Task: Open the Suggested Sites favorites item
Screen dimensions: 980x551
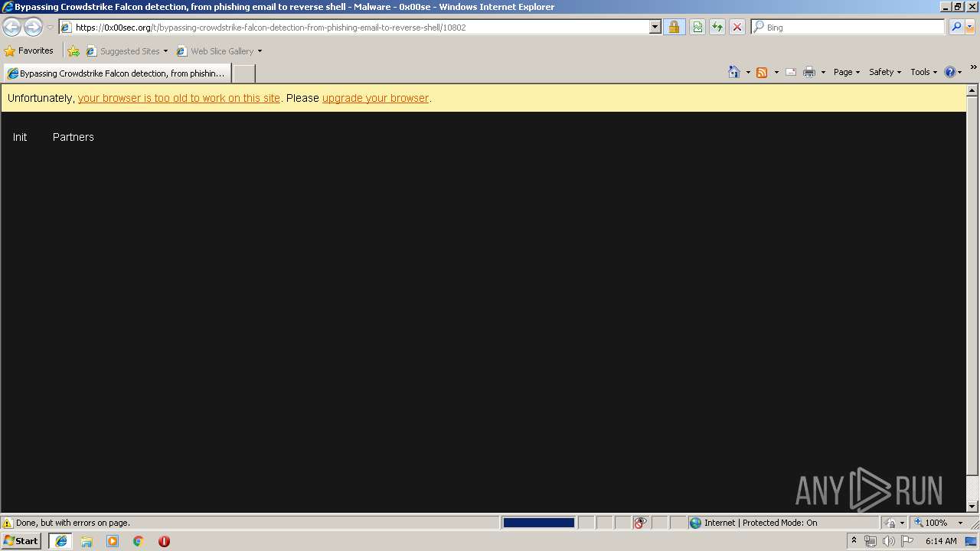Action: 126,51
